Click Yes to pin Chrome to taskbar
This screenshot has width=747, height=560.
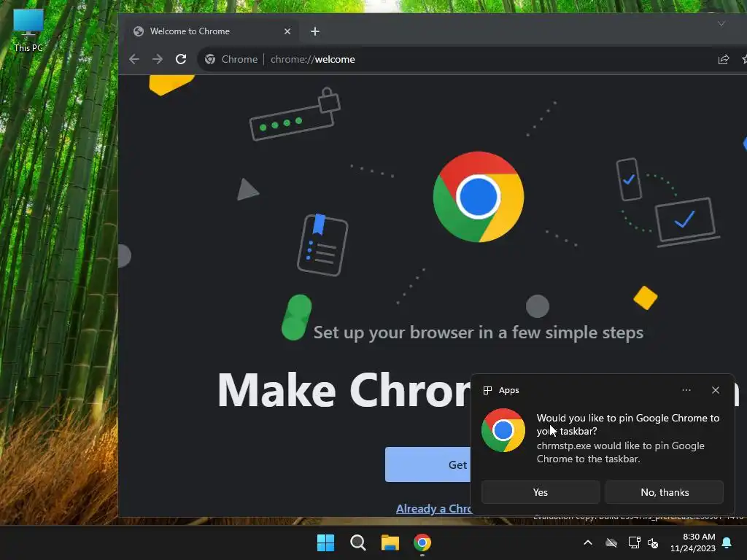pos(541,492)
